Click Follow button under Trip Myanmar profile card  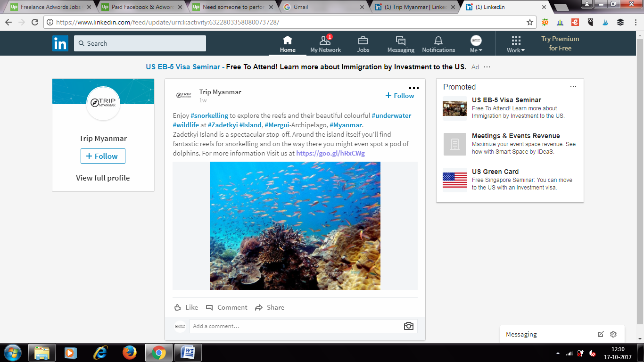[x=103, y=156]
